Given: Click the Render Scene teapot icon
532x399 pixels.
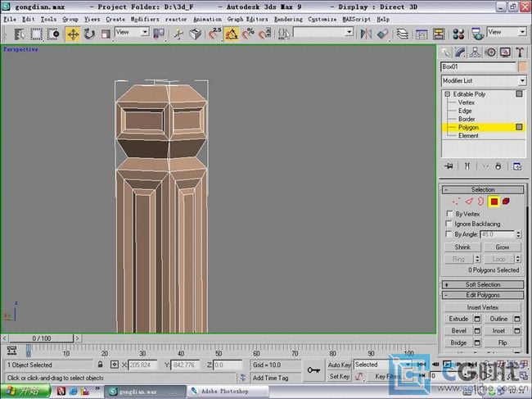Looking at the screenshot, I should point(478,34).
